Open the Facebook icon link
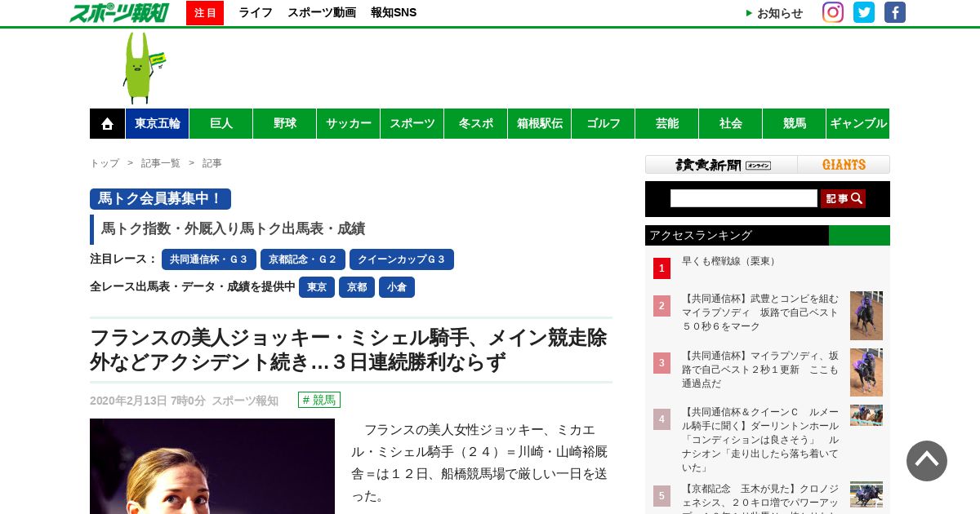The height and width of the screenshot is (514, 980). pos(895,12)
